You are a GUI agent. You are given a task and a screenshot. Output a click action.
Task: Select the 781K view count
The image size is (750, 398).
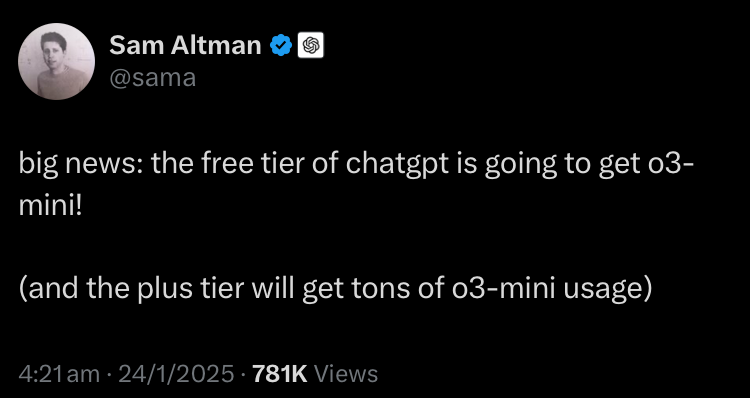pos(279,374)
